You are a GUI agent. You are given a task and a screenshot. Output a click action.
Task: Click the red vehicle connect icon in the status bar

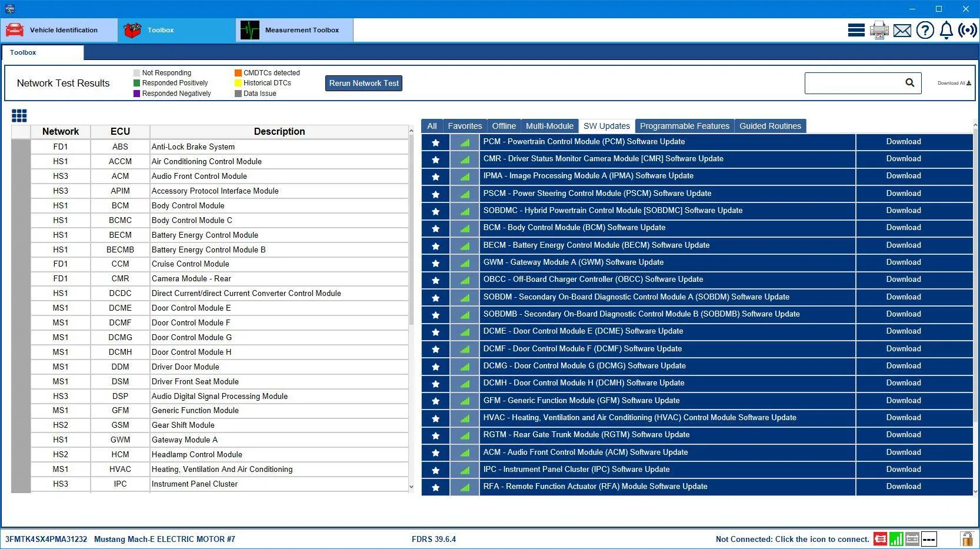pyautogui.click(x=880, y=538)
